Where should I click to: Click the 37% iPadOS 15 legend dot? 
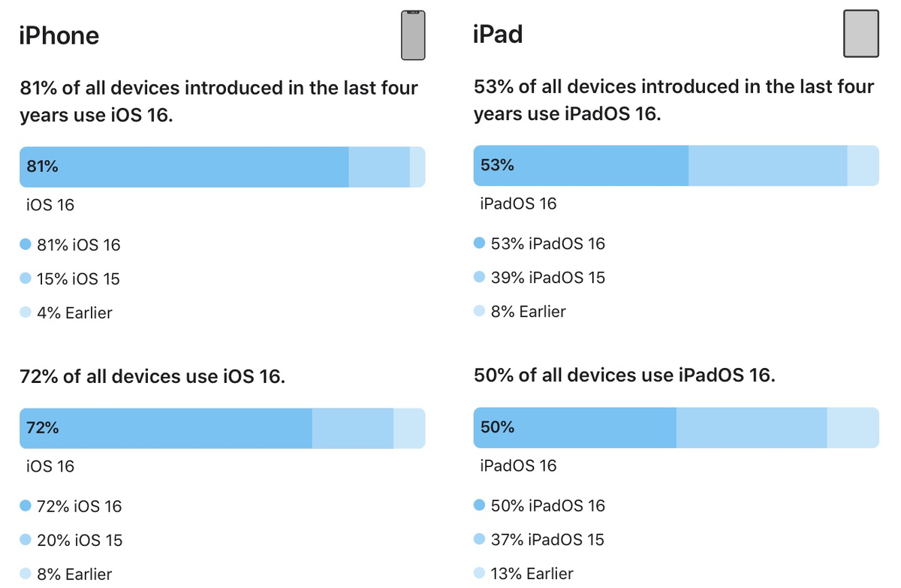480,539
